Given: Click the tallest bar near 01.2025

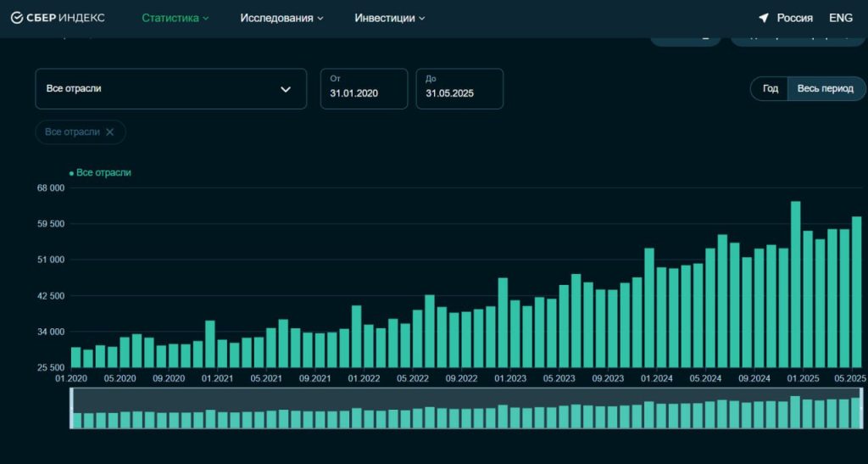Looking at the screenshot, I should coord(796,284).
